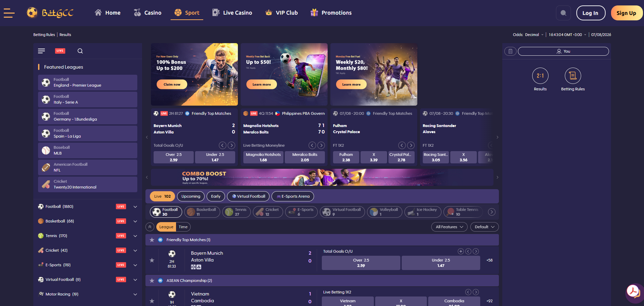Select the Tennis sport filter chip
644x306 pixels.
(x=237, y=212)
